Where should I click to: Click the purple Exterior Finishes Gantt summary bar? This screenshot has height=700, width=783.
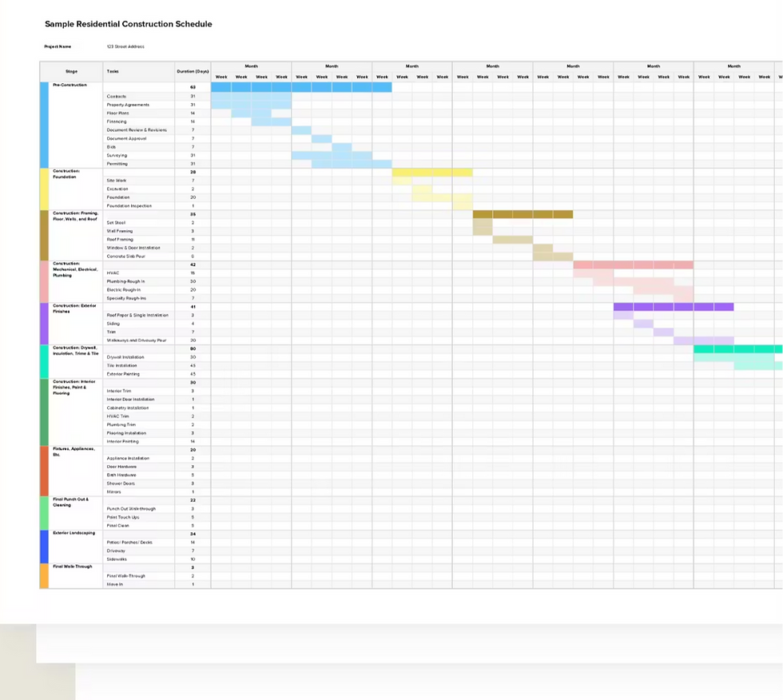pyautogui.click(x=674, y=307)
